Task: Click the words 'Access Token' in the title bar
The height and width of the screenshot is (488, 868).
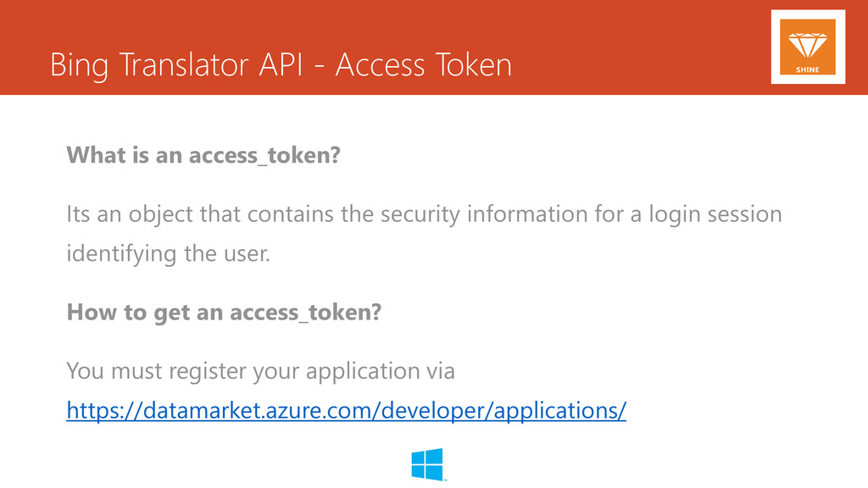Action: (424, 64)
